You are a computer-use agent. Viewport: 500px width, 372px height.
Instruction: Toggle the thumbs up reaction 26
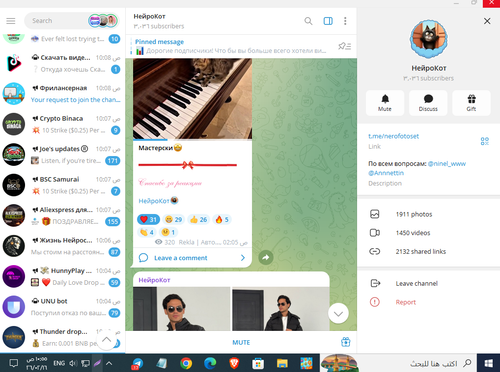point(198,219)
